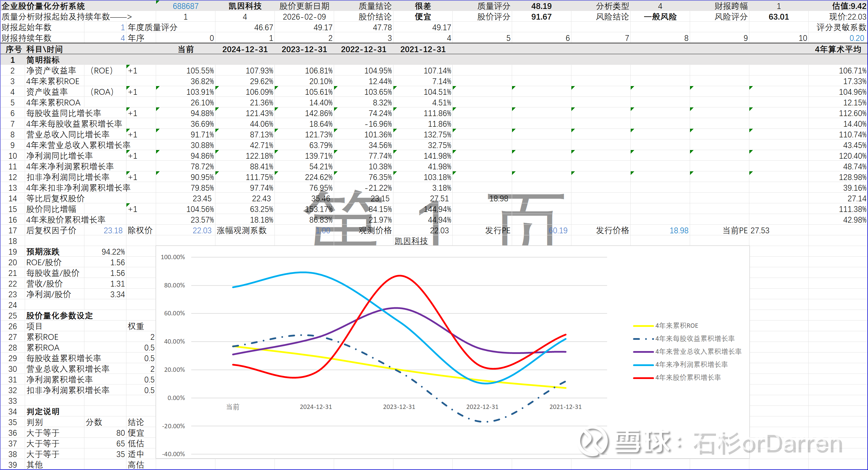Click the 发行价格 value 18.98

679,230
